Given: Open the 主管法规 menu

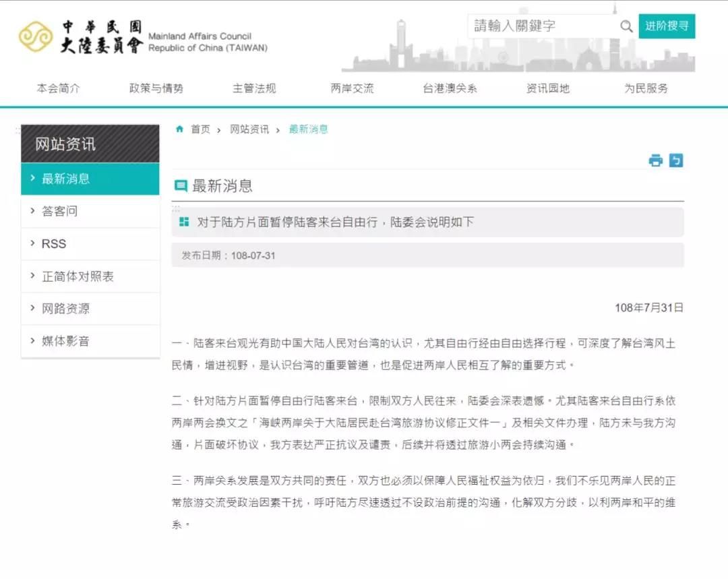Looking at the screenshot, I should [254, 88].
